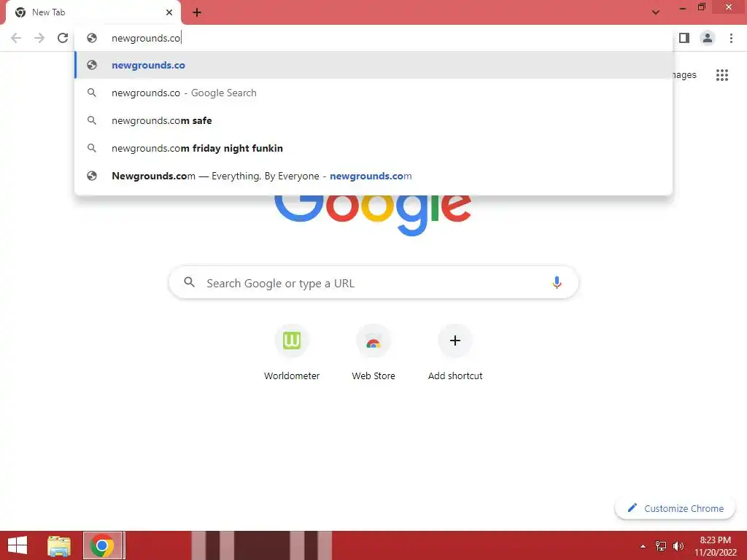This screenshot has width=747, height=560.
Task: Close the New Tab tab
Action: [x=169, y=12]
